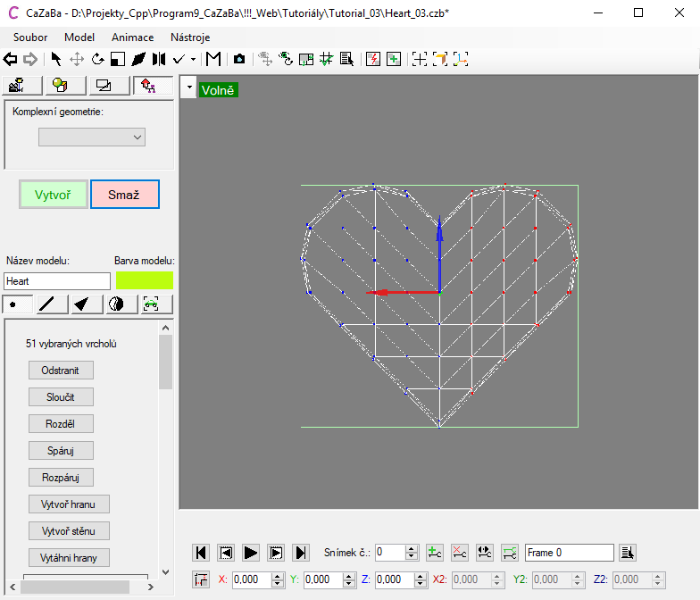Click the camera snapshot icon

(239, 59)
